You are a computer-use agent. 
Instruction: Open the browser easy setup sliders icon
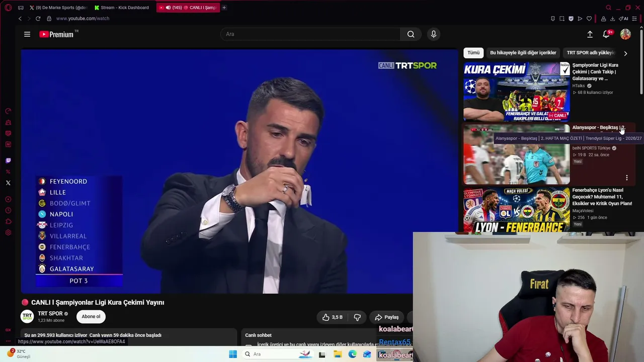634,19
